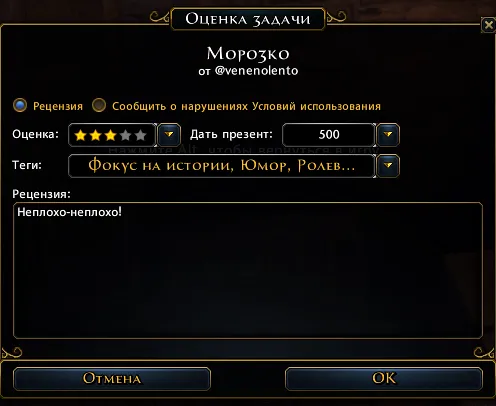The image size is (496, 406).
Task: Select the Сообщить о нарушениях radio button
Action: coord(99,105)
